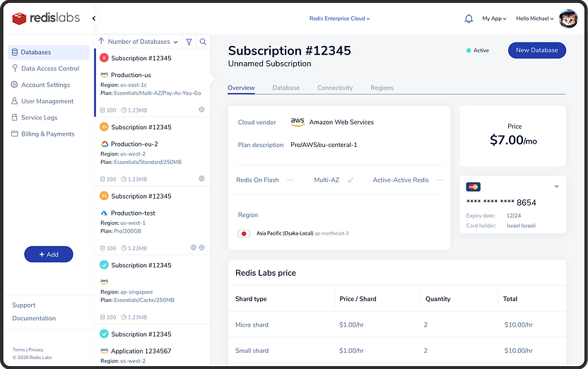Click the AWS logo next to Amazon Web Services
Viewport: 588px width, 369px height.
tap(298, 122)
